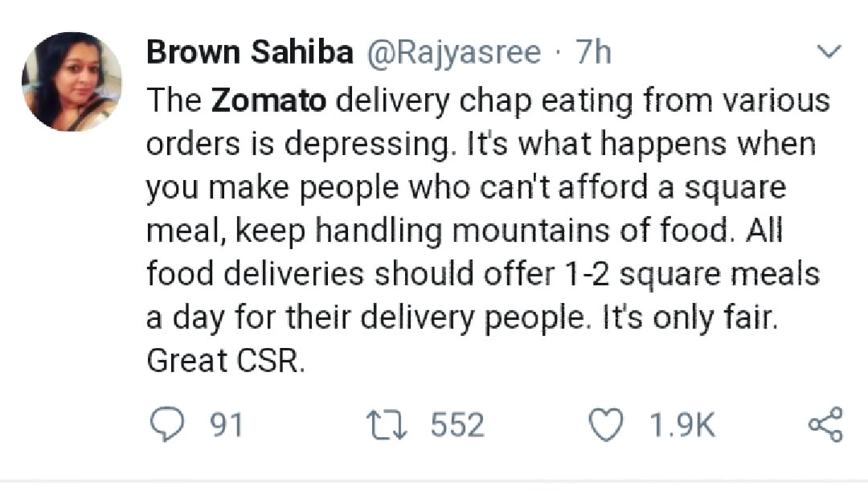This screenshot has height=491, width=868.
Task: Click the 552 retweets count
Action: pos(457,425)
